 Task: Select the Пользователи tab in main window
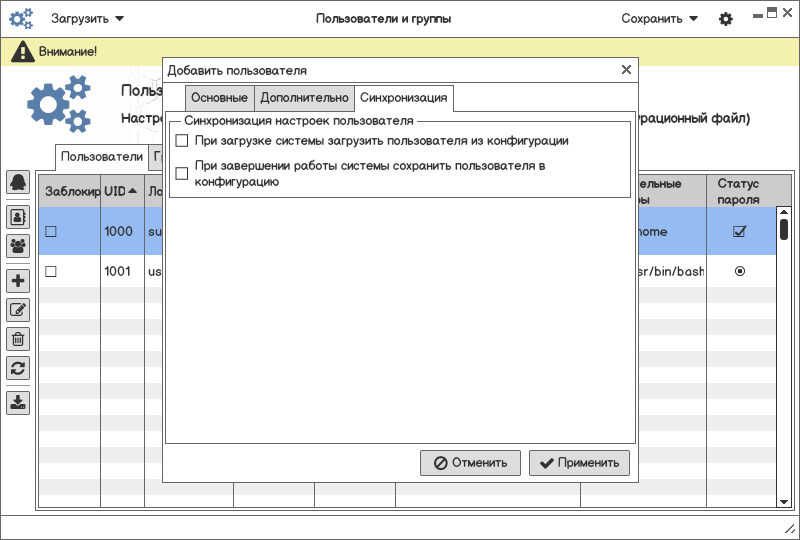pos(102,157)
